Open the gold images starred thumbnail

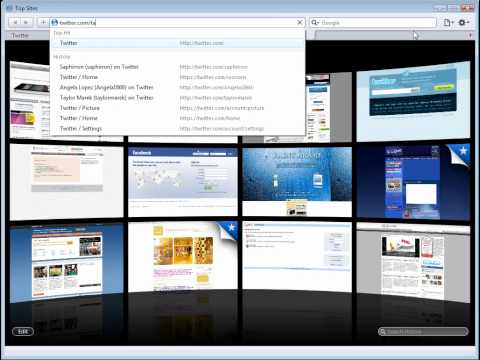pos(183,257)
